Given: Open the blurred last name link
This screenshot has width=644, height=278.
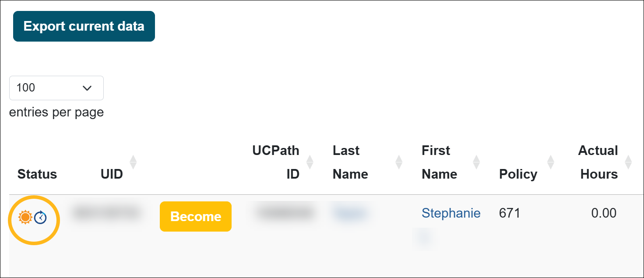Looking at the screenshot, I should pyautogui.click(x=349, y=213).
